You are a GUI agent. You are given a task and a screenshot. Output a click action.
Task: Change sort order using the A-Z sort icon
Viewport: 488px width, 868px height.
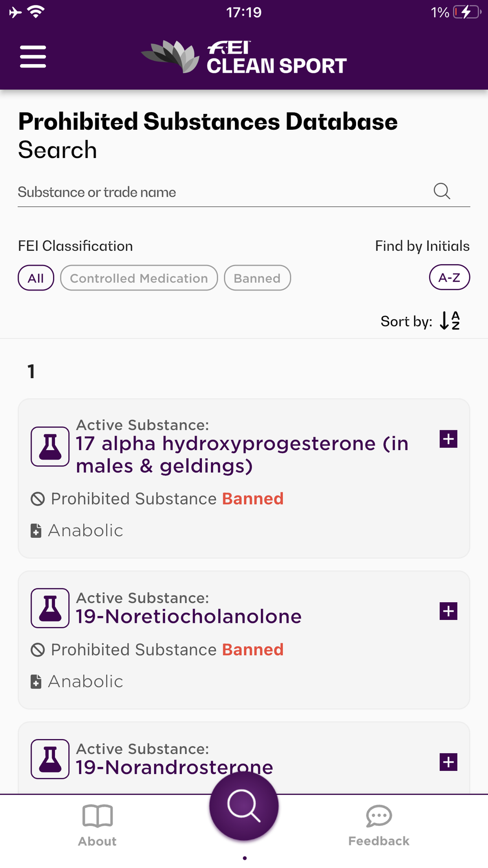tap(449, 320)
